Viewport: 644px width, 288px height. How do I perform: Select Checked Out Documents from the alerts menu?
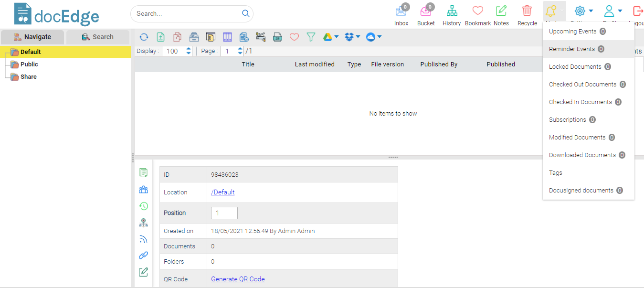tap(583, 84)
